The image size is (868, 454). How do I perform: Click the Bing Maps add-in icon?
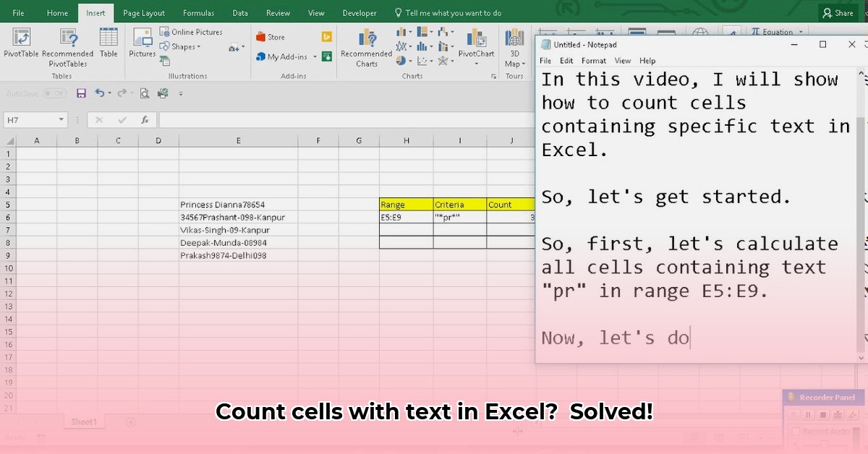pos(327,37)
